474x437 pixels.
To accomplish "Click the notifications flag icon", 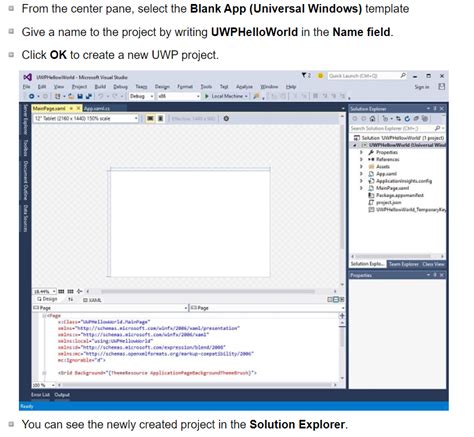I will [304, 76].
